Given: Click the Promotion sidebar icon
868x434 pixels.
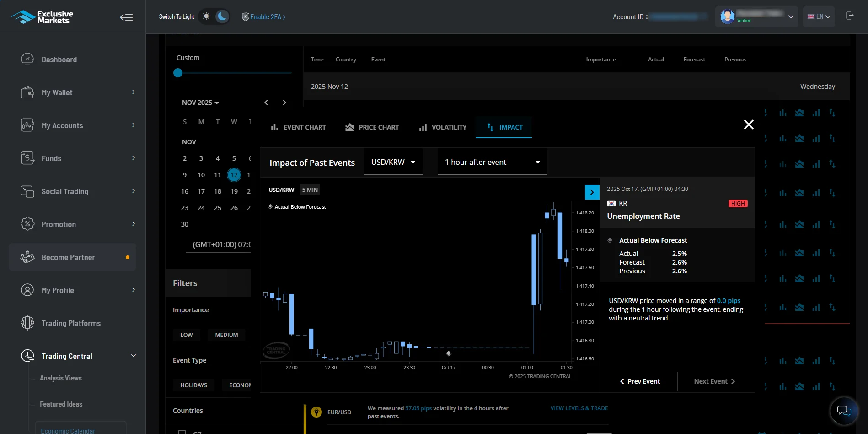Looking at the screenshot, I should coord(28,224).
